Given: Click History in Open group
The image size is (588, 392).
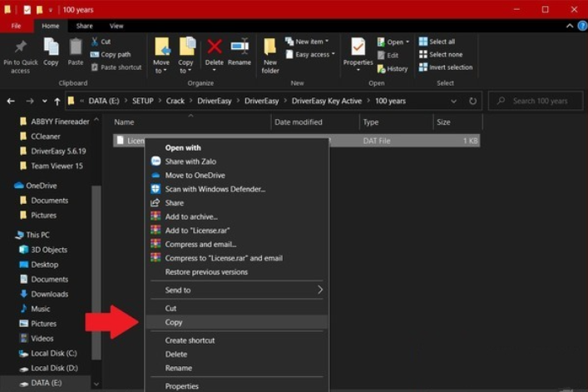Looking at the screenshot, I should (x=393, y=68).
